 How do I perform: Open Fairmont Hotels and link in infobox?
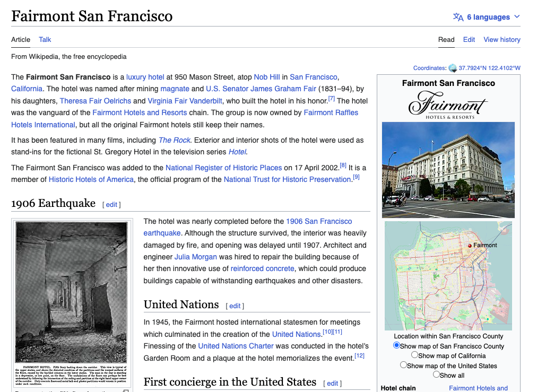point(478,388)
